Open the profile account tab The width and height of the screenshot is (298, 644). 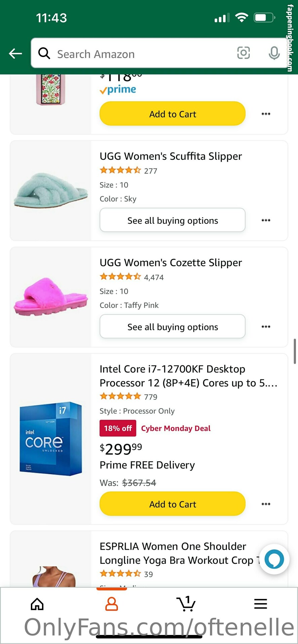tap(112, 604)
